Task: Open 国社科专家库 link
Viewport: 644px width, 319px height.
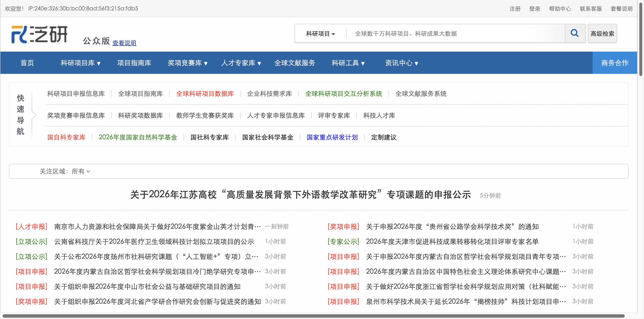Action: [x=210, y=137]
